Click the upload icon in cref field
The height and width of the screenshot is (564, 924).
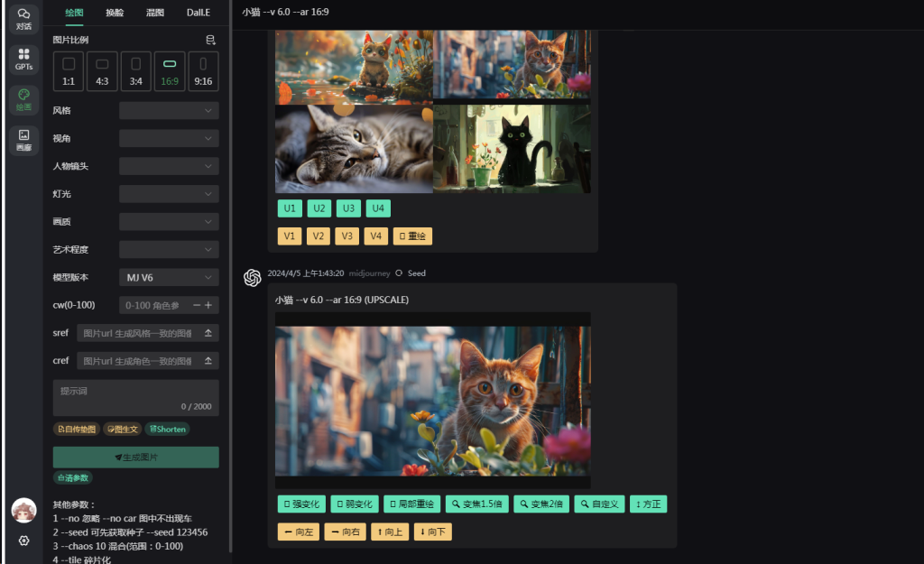point(208,361)
